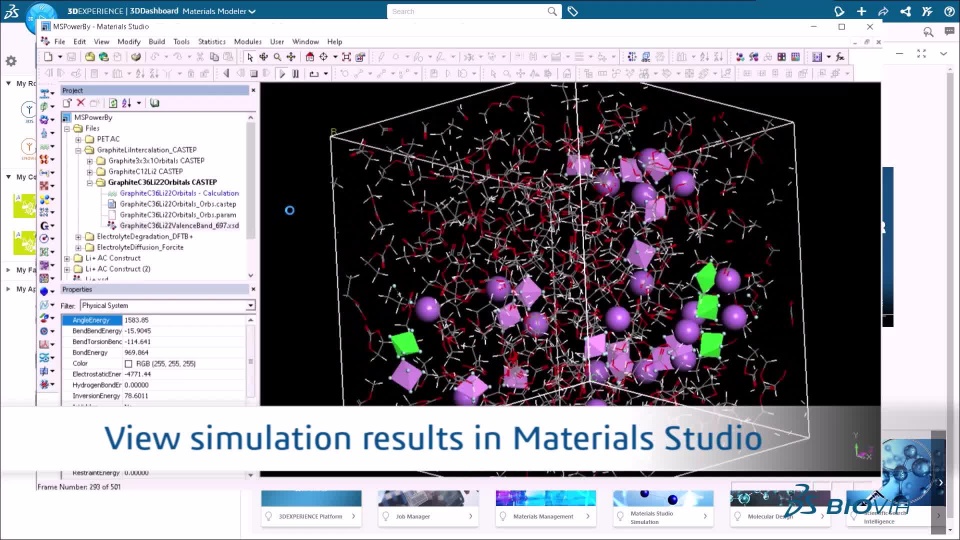Click the Help question mark in top bar
Screen dimensions: 960x540
pyautogui.click(x=949, y=11)
